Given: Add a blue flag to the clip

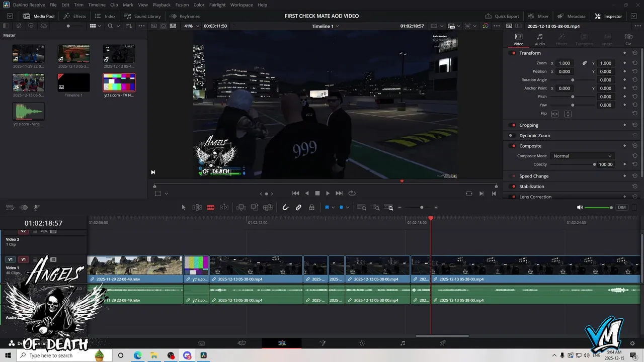Looking at the screenshot, I should click(x=327, y=207).
